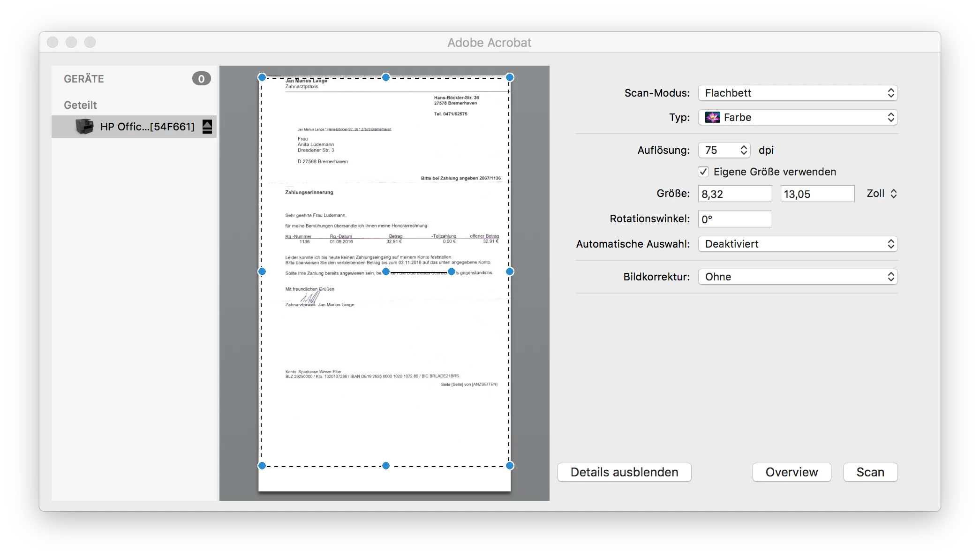Grab the top-left selection corner handle
This screenshot has width=980, height=558.
(x=262, y=77)
